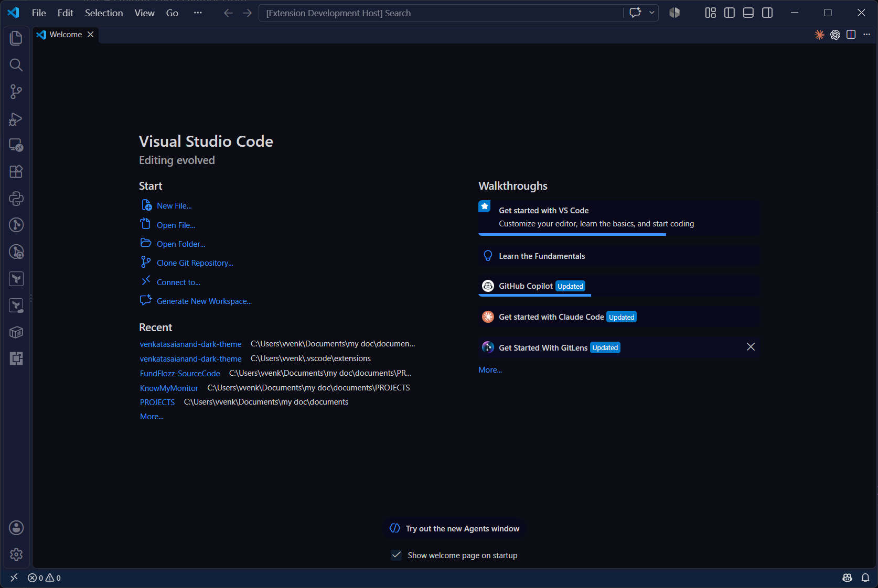Open the GitLens activity bar icon

point(16,225)
